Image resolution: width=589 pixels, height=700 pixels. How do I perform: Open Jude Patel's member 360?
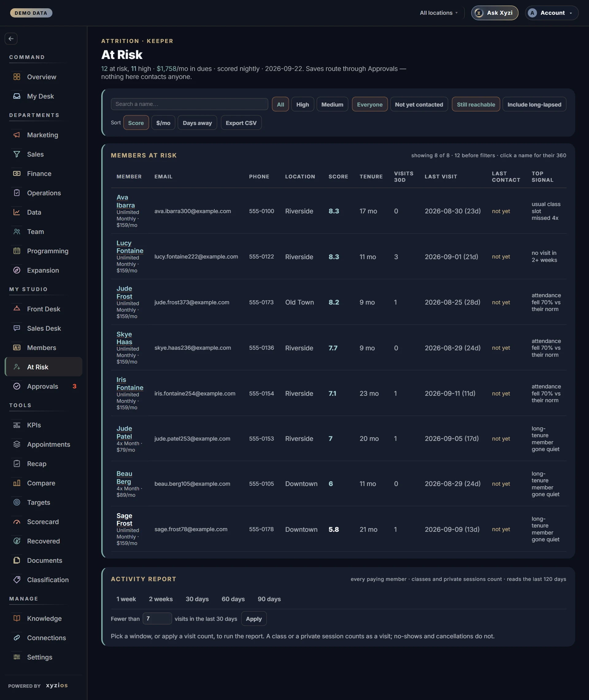click(124, 433)
